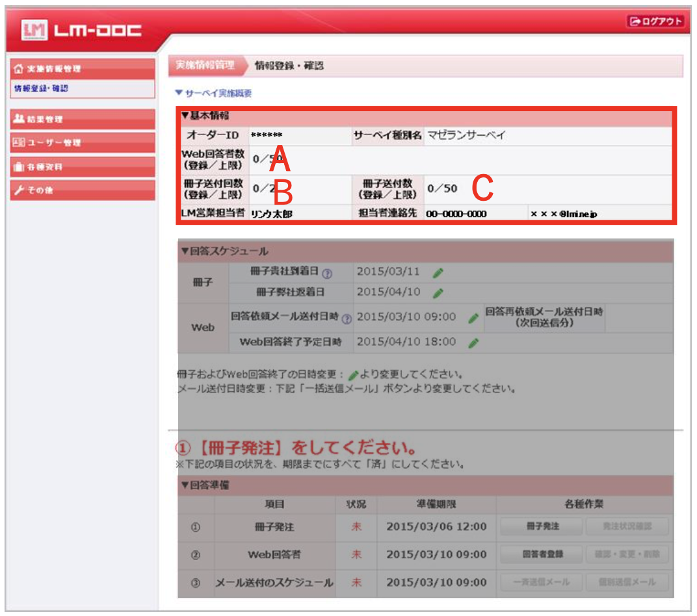Click the ログアウト button

pos(655,21)
